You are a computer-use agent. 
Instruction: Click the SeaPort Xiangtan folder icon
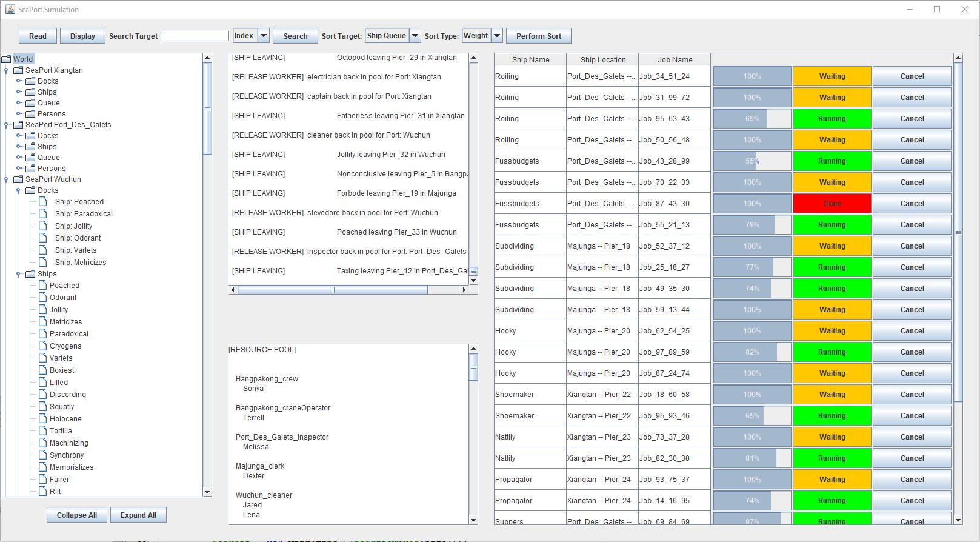18,70
